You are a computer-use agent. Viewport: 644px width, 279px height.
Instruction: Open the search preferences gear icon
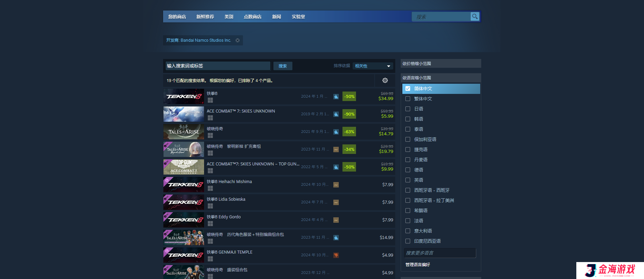click(x=385, y=80)
